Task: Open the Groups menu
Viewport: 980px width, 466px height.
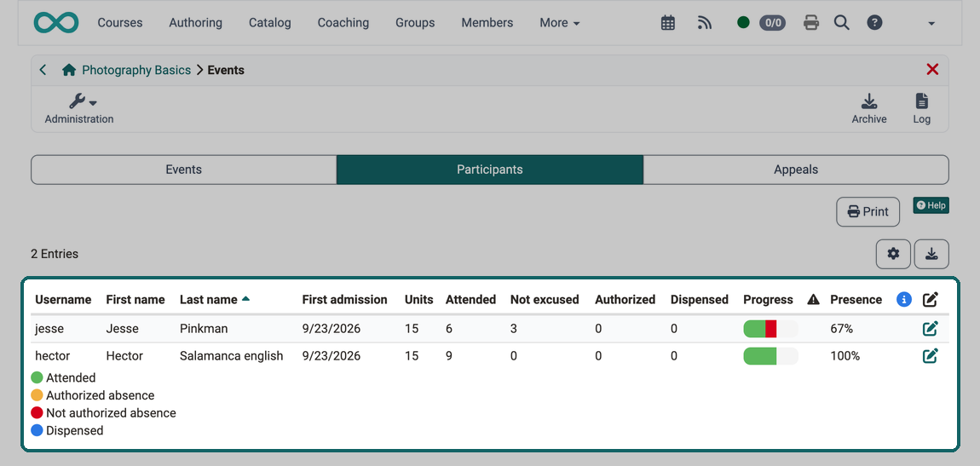Action: (415, 22)
